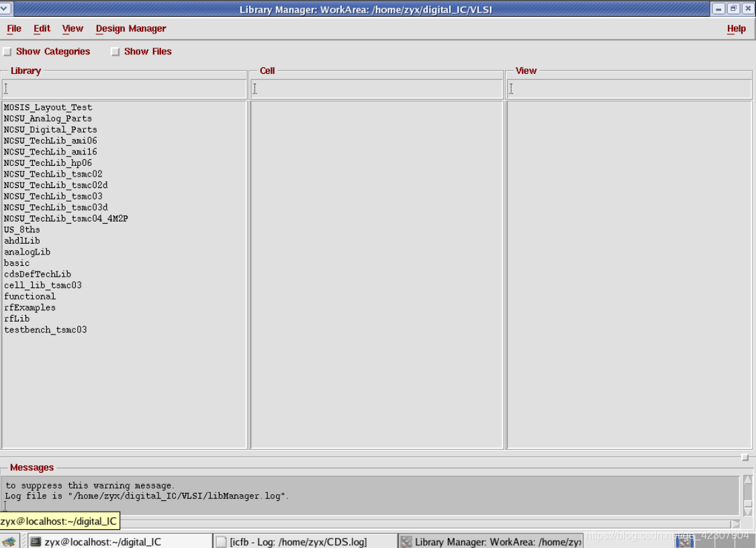Open the Help menu
This screenshot has width=756, height=548.
pyautogui.click(x=736, y=29)
